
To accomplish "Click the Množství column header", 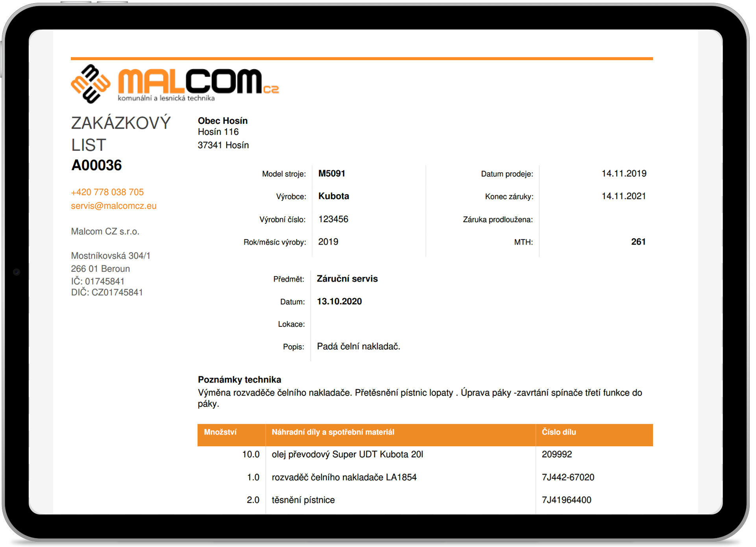I will (220, 432).
